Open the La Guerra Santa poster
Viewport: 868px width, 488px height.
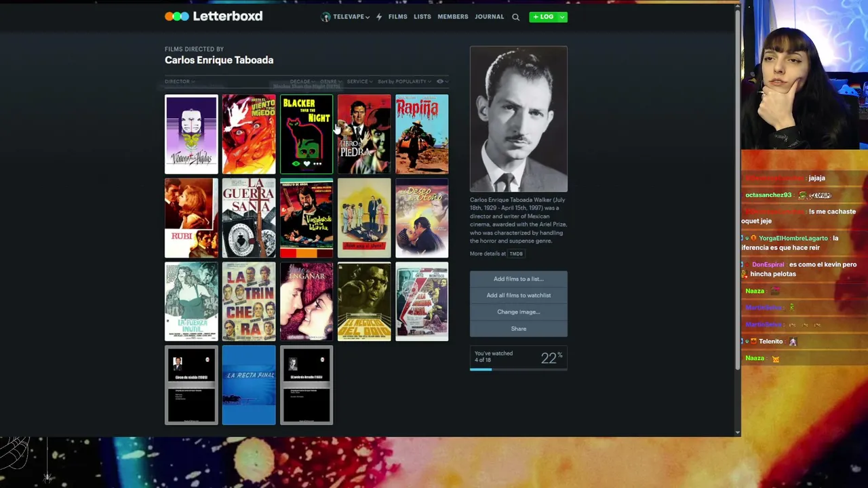pos(249,218)
